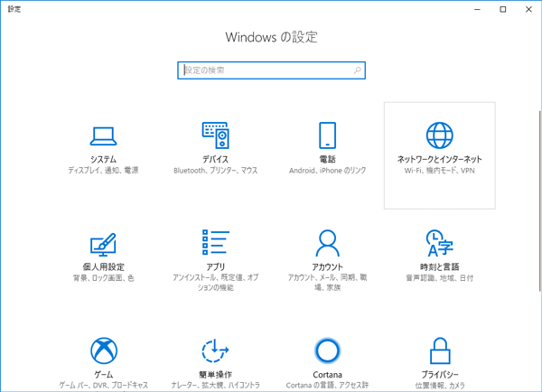Open the 時刻と言語 clock icon
Image resolution: width=542 pixels, height=392 pixels.
[x=439, y=243]
